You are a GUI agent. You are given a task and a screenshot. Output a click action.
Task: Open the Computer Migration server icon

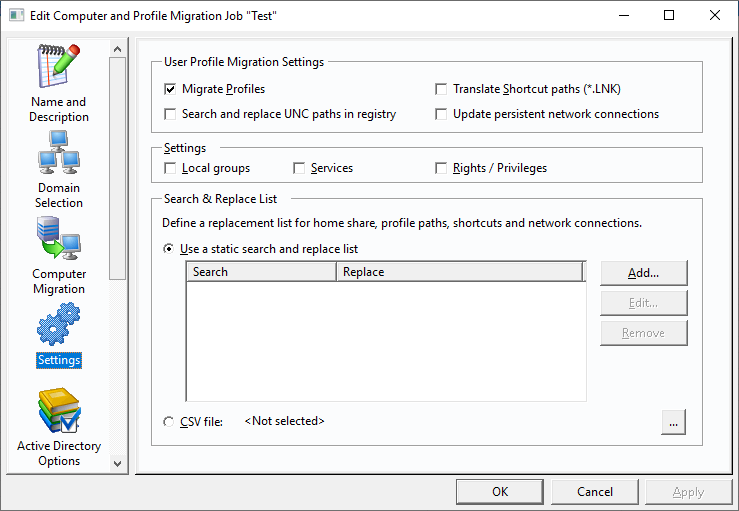(x=59, y=238)
